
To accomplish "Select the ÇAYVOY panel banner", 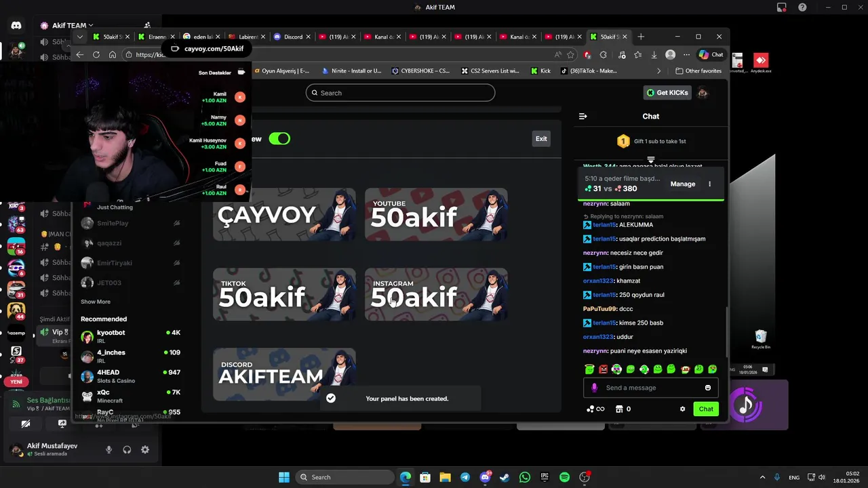I will pos(284,215).
